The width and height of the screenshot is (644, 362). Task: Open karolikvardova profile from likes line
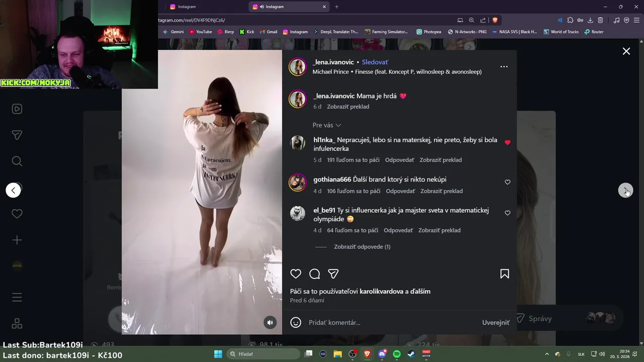381,291
